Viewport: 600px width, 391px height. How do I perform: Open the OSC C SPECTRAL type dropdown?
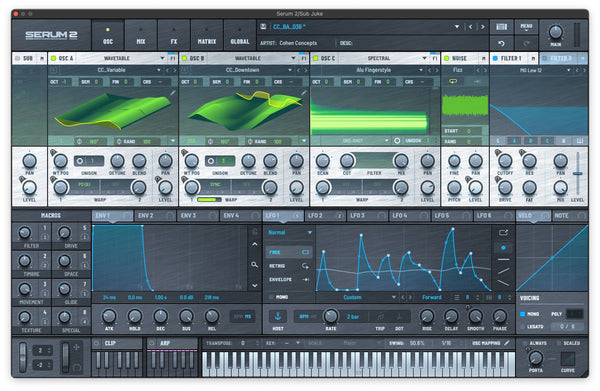click(x=424, y=58)
